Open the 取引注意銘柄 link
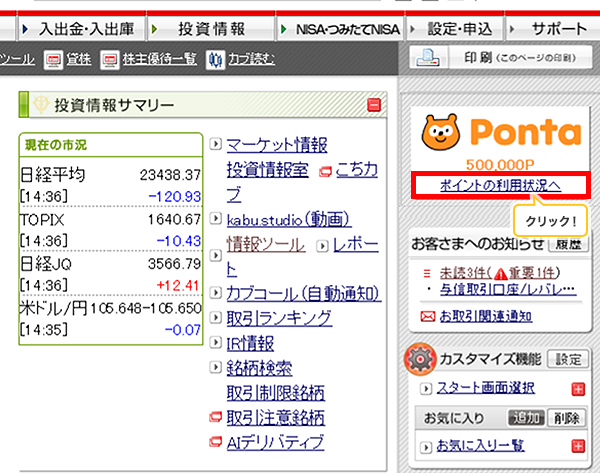This screenshot has width=600, height=473. click(276, 418)
